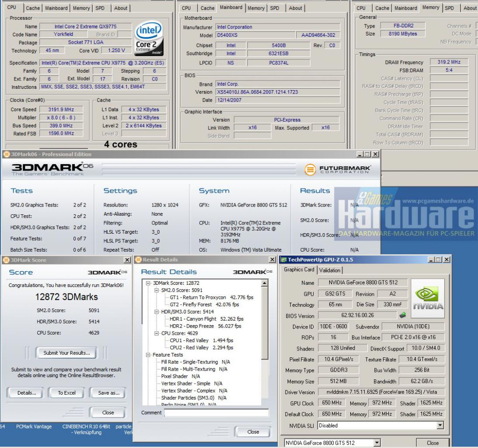
Task: Click the DRAM Frequency 319.2 MHz value
Action: pyautogui.click(x=449, y=62)
